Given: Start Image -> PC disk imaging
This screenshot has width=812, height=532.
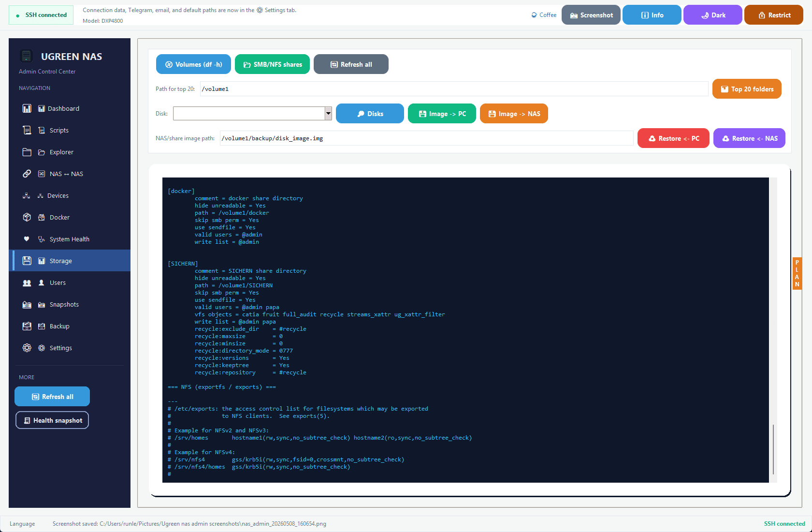Looking at the screenshot, I should [x=442, y=114].
